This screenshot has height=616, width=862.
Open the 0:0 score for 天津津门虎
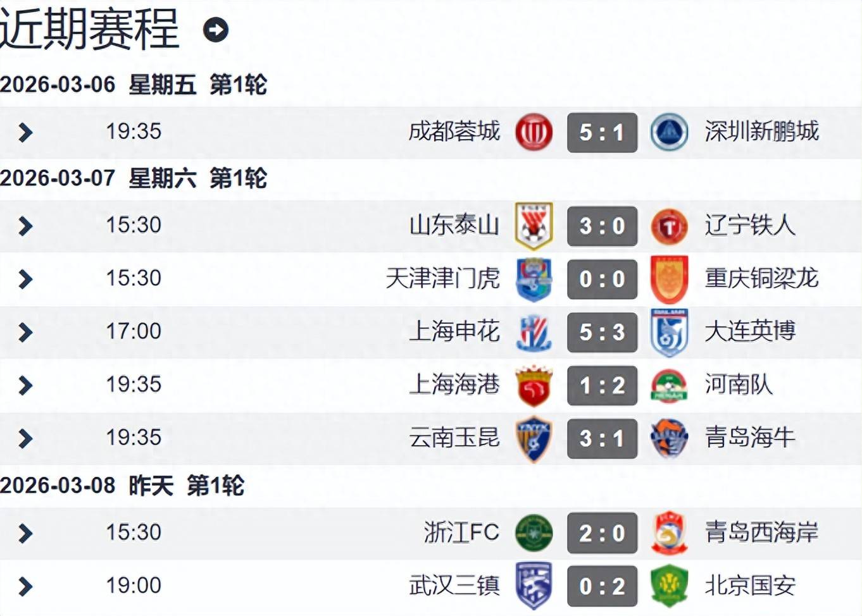[602, 279]
